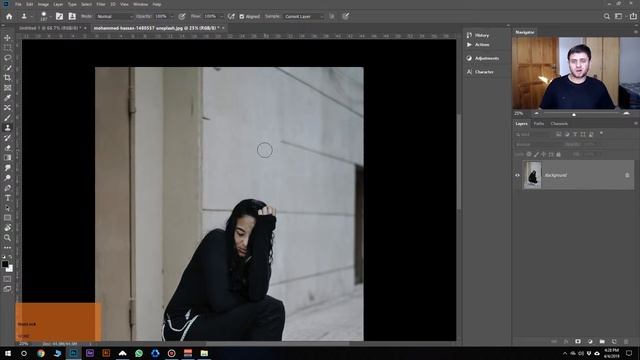Toggle airbrush build-up button
Screen dimensions: 640x360
231,16
